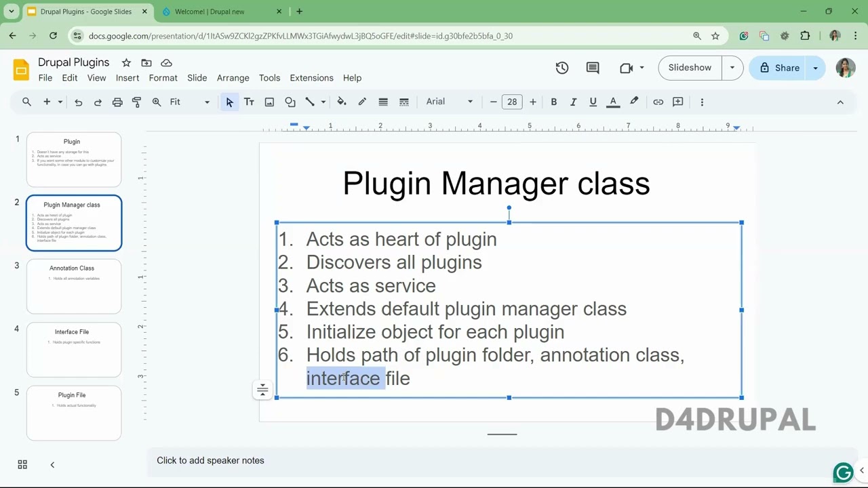Image resolution: width=868 pixels, height=488 pixels.
Task: Click the cloud document status icon
Action: coord(166,62)
